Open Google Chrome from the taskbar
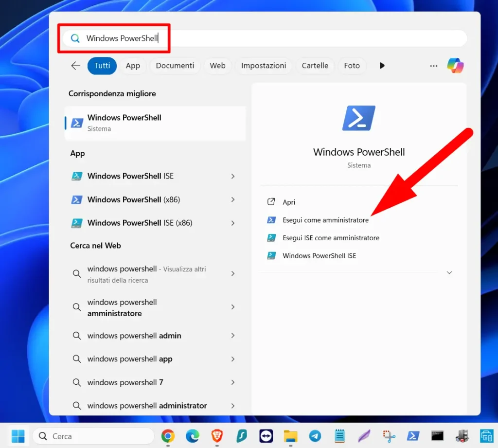 [x=168, y=436]
